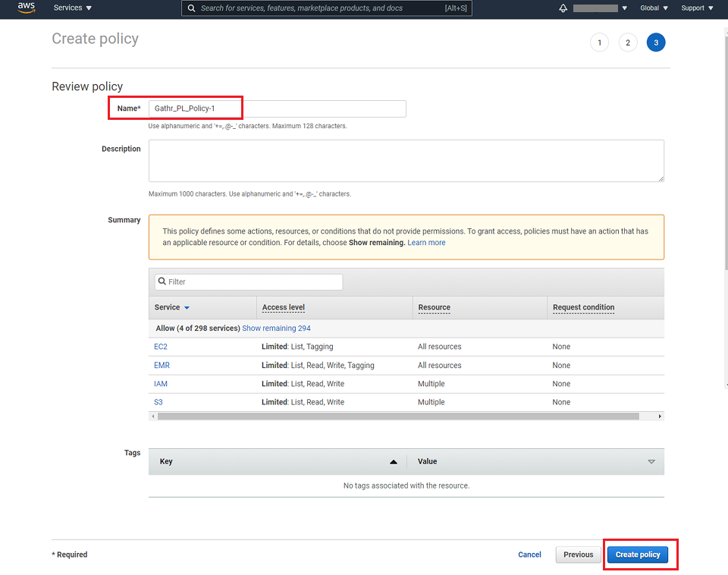Sort tags by Key ascending arrow
The width and height of the screenshot is (728, 575).
(x=393, y=461)
